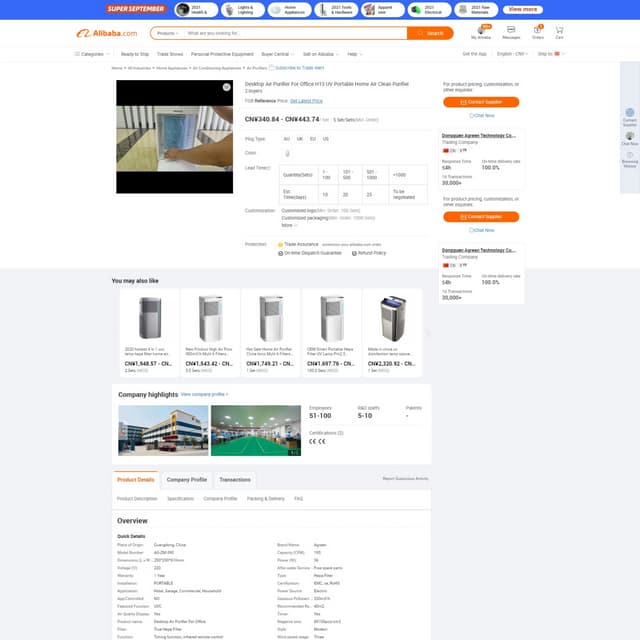Click the CE certification marks

(x=317, y=441)
